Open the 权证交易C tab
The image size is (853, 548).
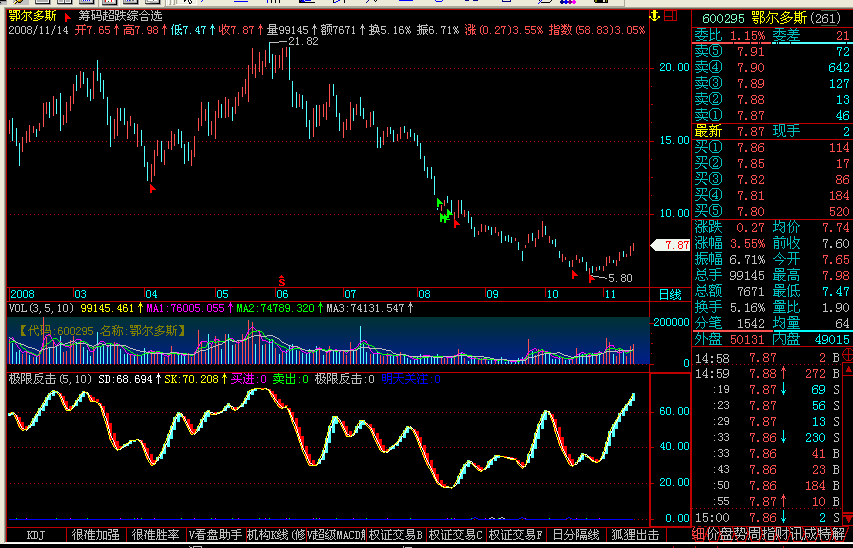click(x=456, y=534)
